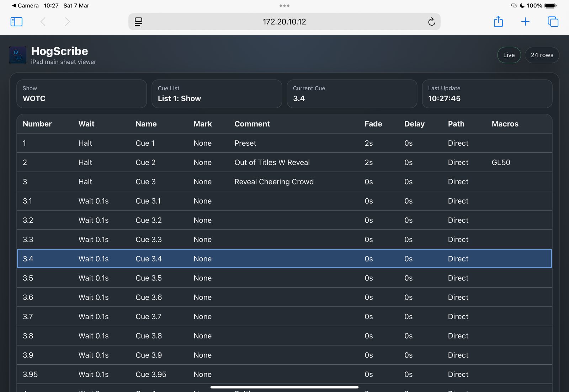Reload the page with the refresh icon
The height and width of the screenshot is (392, 569).
tap(432, 22)
